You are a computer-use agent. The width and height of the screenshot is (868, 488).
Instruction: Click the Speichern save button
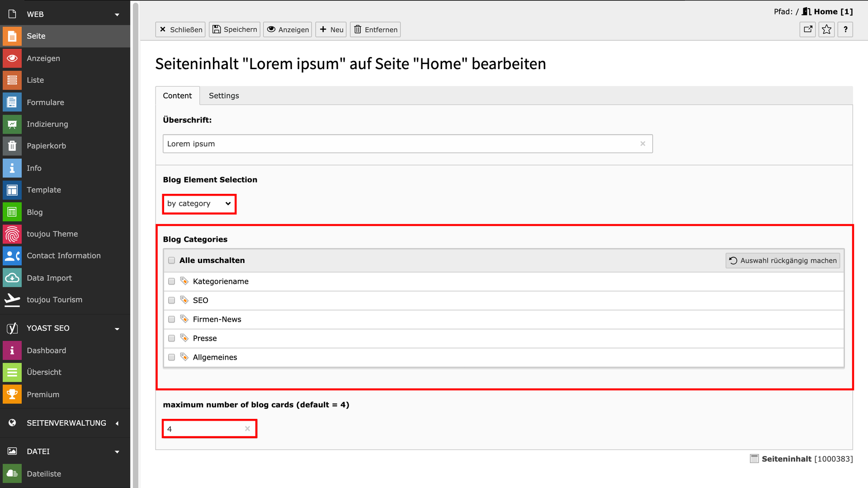click(x=235, y=30)
